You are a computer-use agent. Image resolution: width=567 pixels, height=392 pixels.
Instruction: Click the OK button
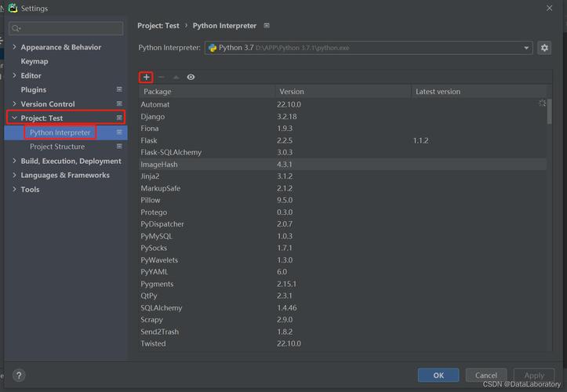(x=438, y=375)
